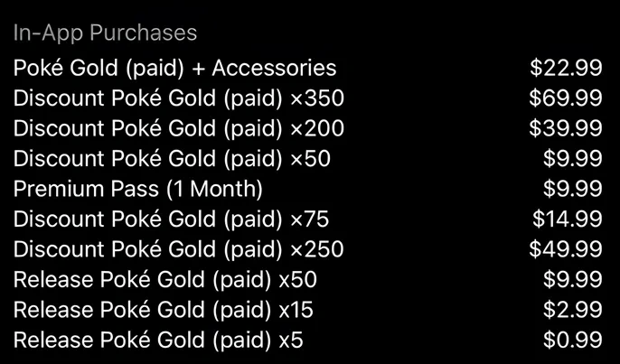Image resolution: width=620 pixels, height=364 pixels.
Task: Click the $22.99 price
Action: 566,68
